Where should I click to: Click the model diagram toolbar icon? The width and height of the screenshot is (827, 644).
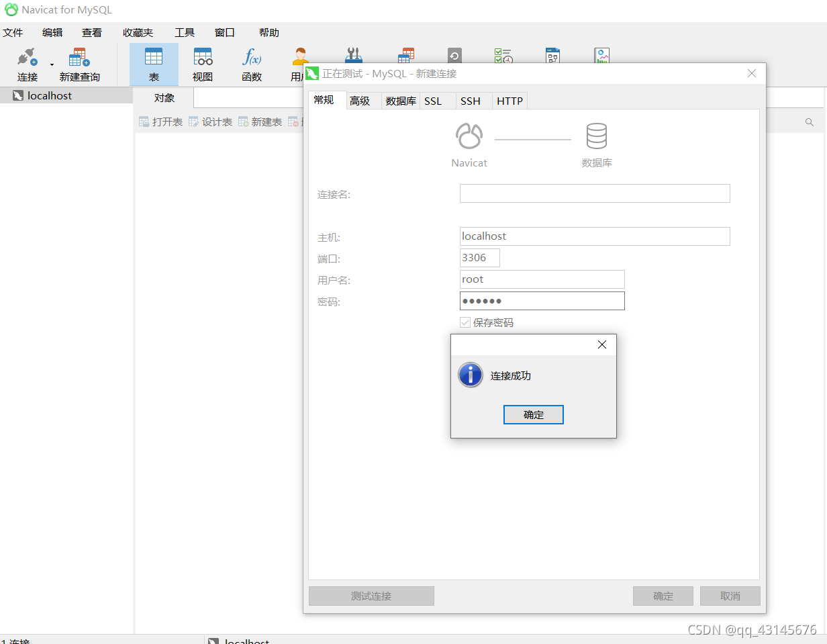pos(552,56)
